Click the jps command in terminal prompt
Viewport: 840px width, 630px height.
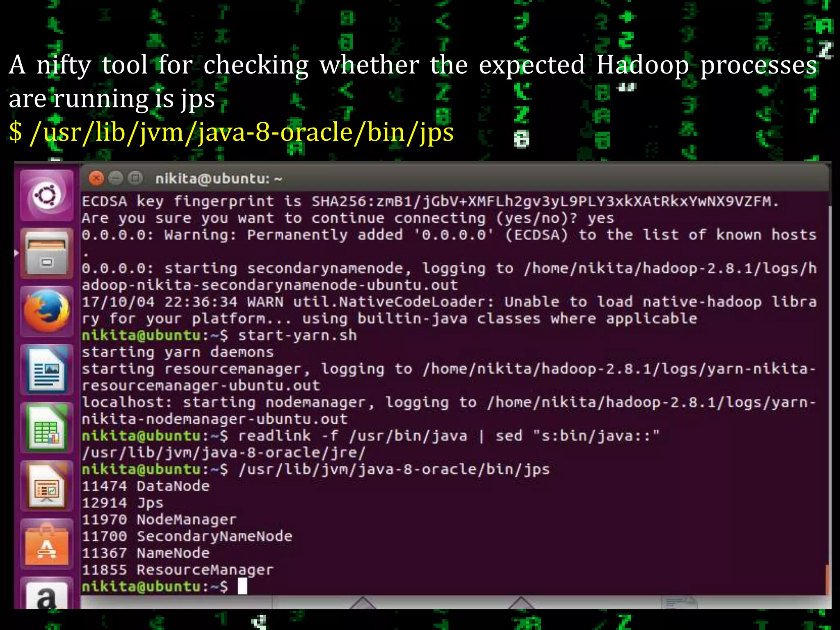(x=394, y=470)
